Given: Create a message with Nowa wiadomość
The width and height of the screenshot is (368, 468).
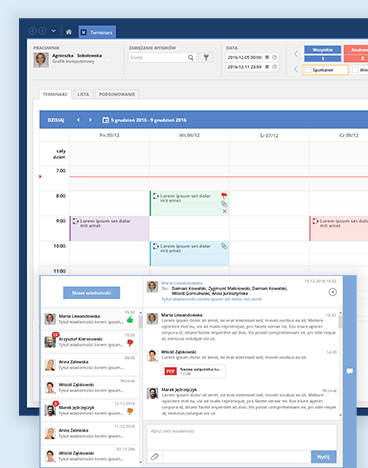Looking at the screenshot, I should point(91,293).
